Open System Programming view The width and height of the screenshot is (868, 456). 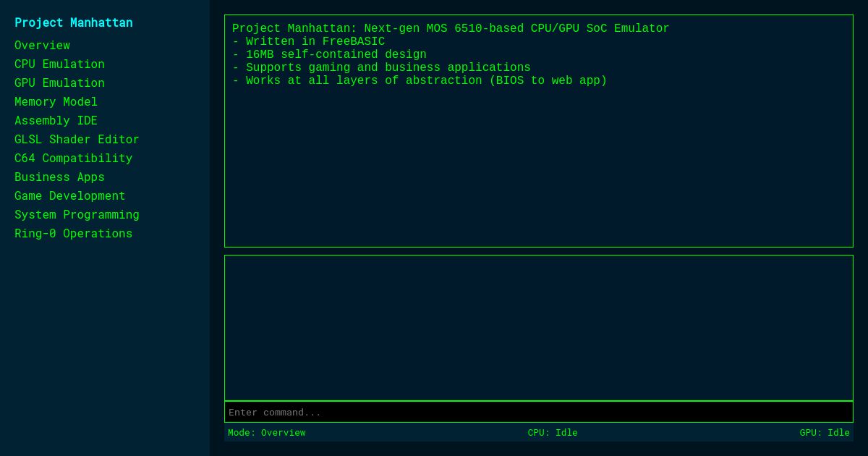77,214
